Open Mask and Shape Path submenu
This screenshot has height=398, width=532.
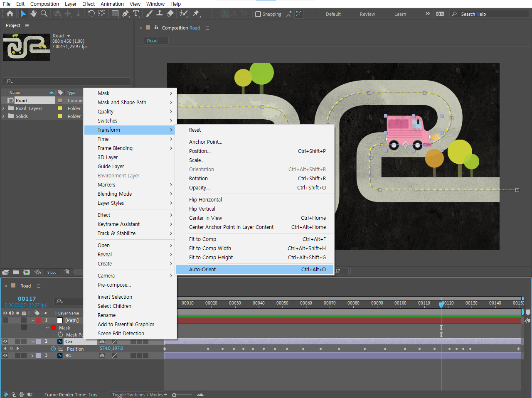[130, 102]
